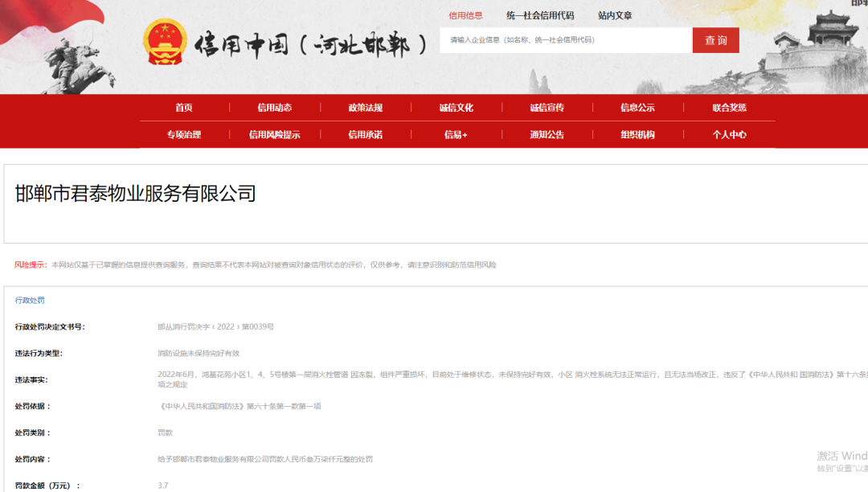
Task: Click the red 查询 search button
Action: click(716, 40)
